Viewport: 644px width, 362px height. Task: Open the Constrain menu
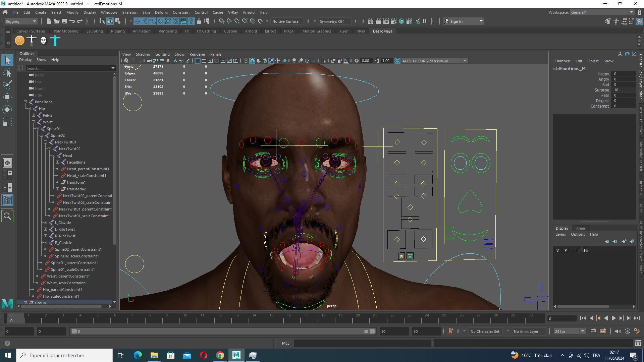pyautogui.click(x=181, y=12)
